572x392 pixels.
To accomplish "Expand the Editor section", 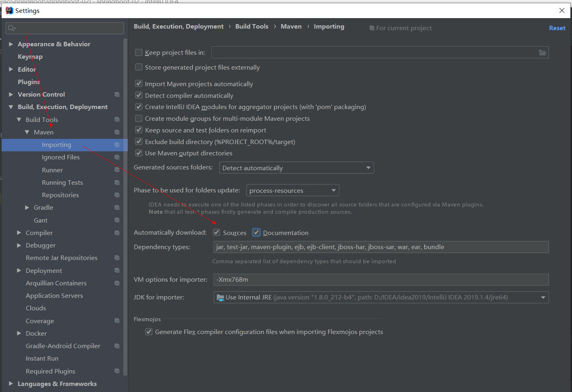I will coord(11,69).
